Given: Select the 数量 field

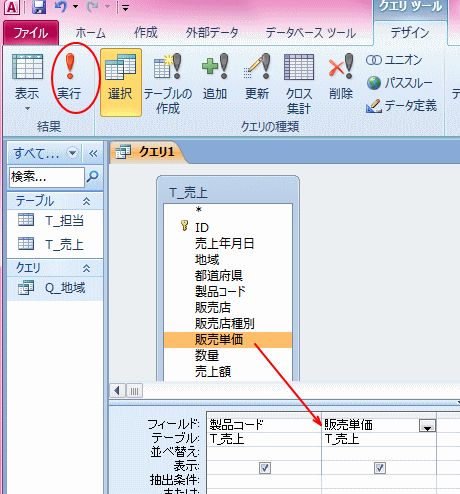Looking at the screenshot, I should click(228, 355).
